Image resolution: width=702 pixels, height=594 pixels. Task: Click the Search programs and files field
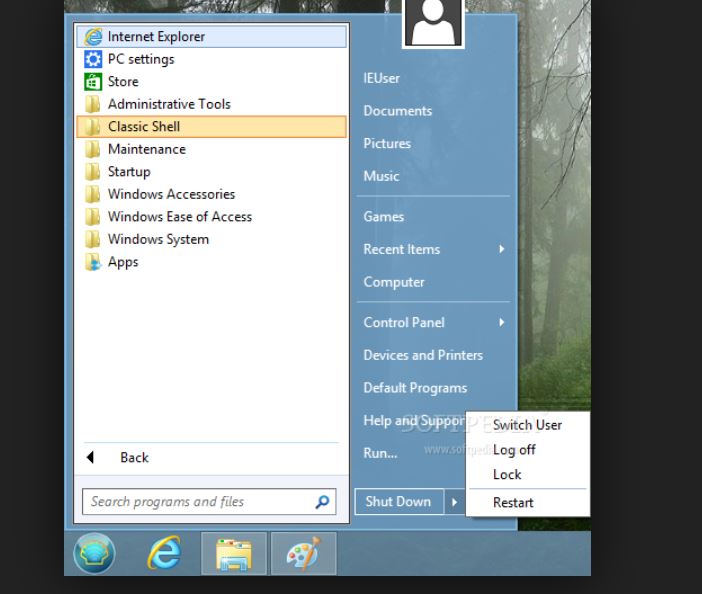coord(198,502)
